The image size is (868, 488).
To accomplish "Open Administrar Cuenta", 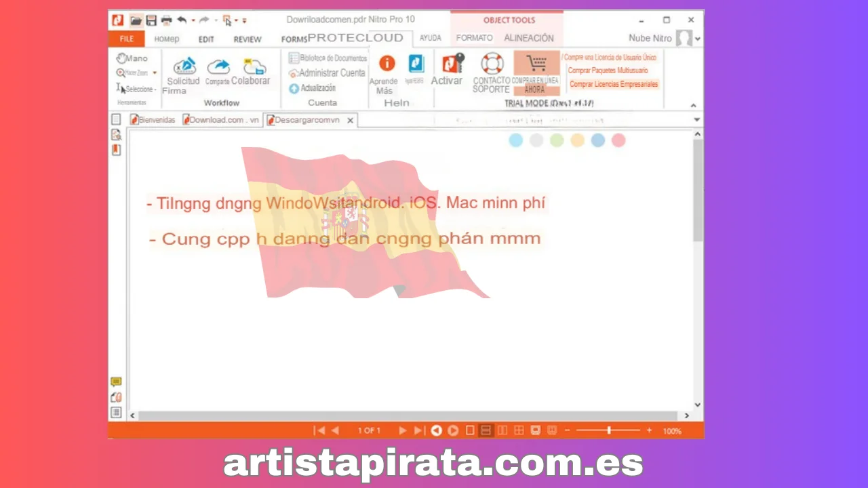I will (327, 73).
